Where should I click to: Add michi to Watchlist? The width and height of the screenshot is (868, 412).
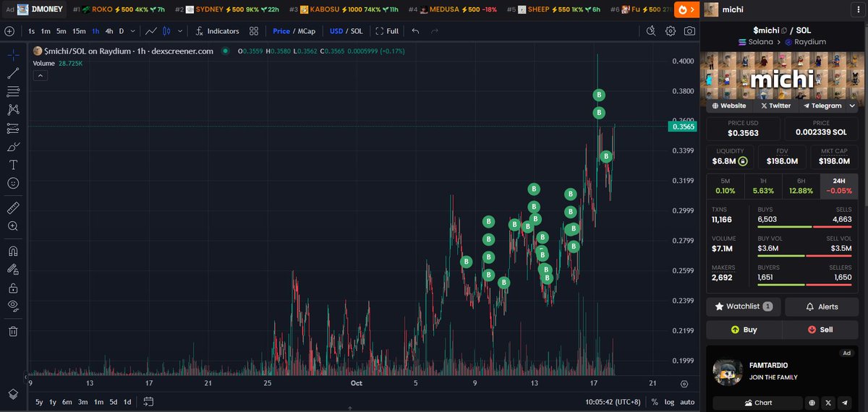(744, 306)
